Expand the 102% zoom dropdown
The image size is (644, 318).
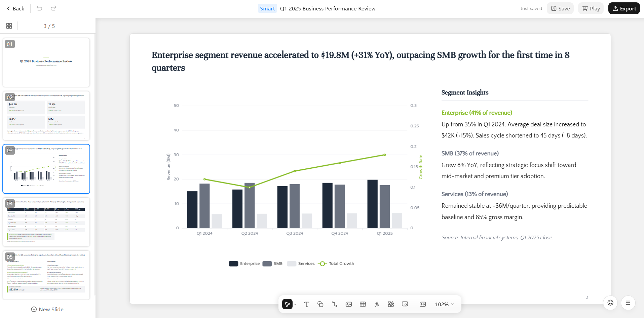pyautogui.click(x=445, y=304)
